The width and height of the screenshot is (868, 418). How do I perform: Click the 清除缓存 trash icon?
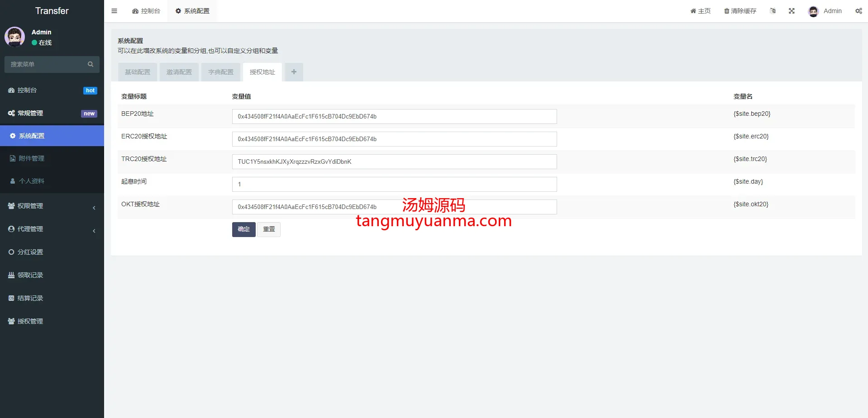point(727,11)
